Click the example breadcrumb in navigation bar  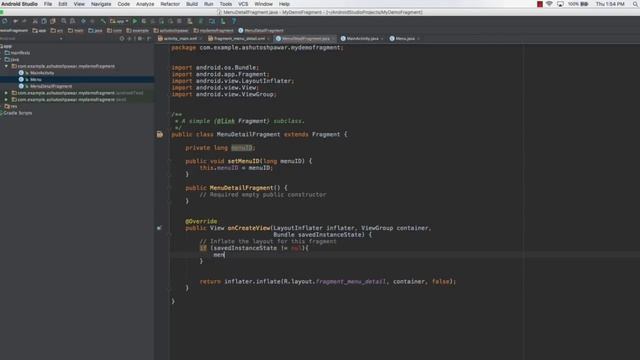(x=138, y=31)
